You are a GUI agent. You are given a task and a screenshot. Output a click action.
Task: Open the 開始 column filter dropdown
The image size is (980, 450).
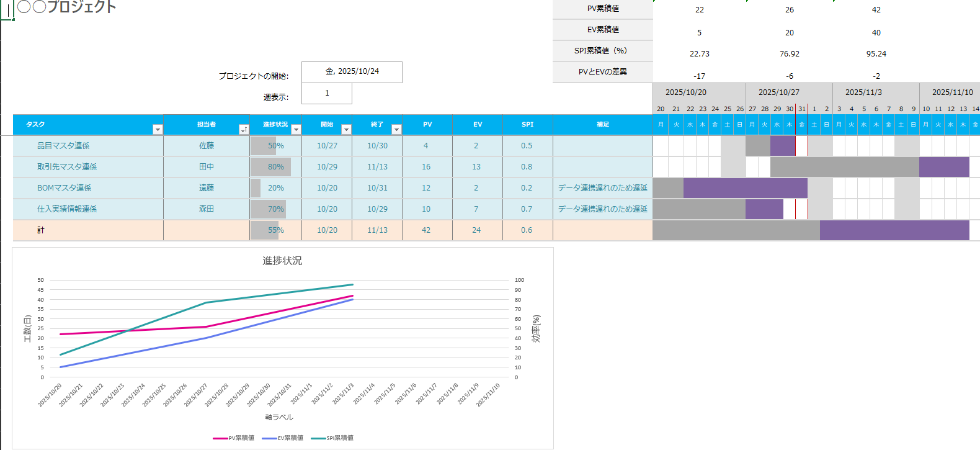tap(346, 129)
